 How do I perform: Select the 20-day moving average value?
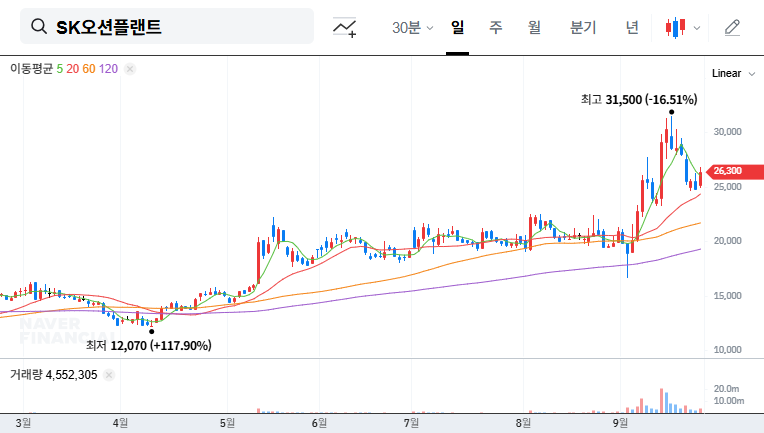[73, 69]
